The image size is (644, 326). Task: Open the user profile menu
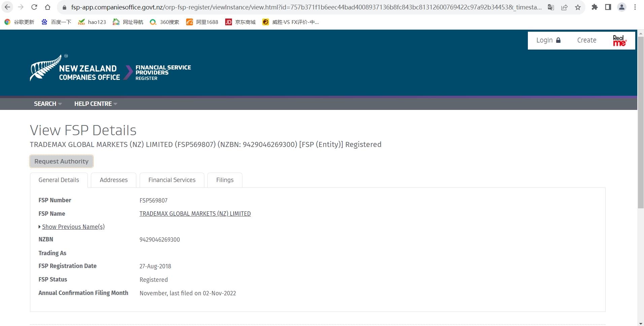click(622, 7)
